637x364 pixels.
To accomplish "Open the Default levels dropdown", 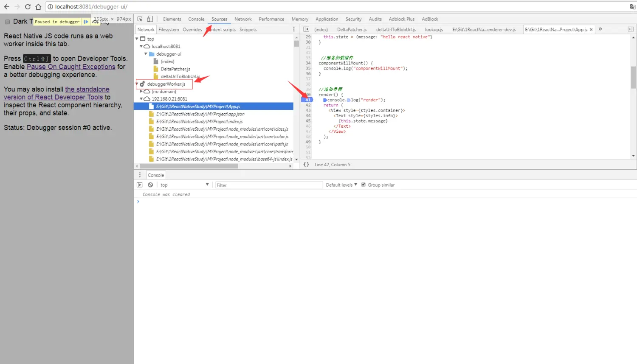I will coord(341,185).
